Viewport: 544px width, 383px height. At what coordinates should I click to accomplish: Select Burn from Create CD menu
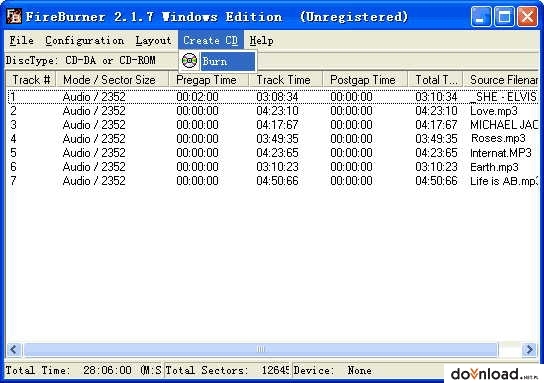coord(228,61)
